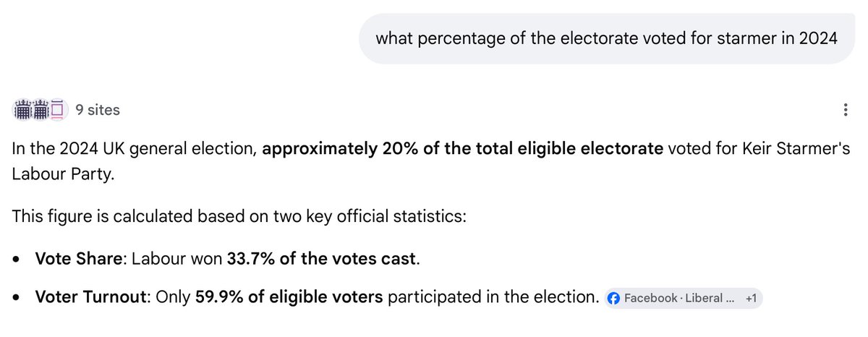Show the 9 sites source list
Image resolution: width=868 pixels, height=337 pixels.
(x=98, y=110)
